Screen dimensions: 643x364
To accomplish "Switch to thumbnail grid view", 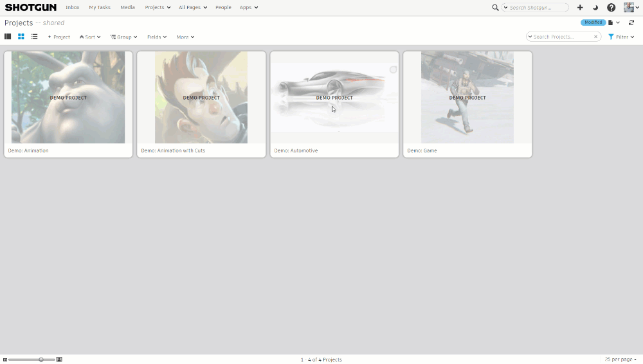I will 21,37.
